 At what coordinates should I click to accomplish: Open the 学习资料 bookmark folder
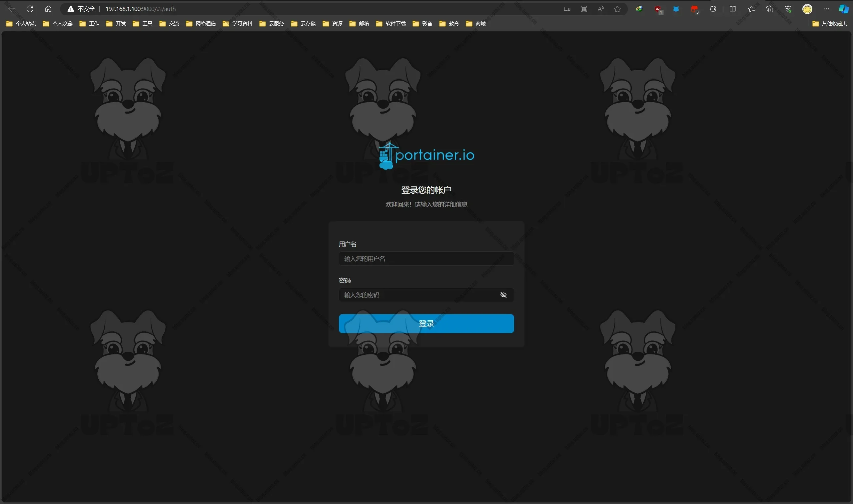tap(238, 23)
